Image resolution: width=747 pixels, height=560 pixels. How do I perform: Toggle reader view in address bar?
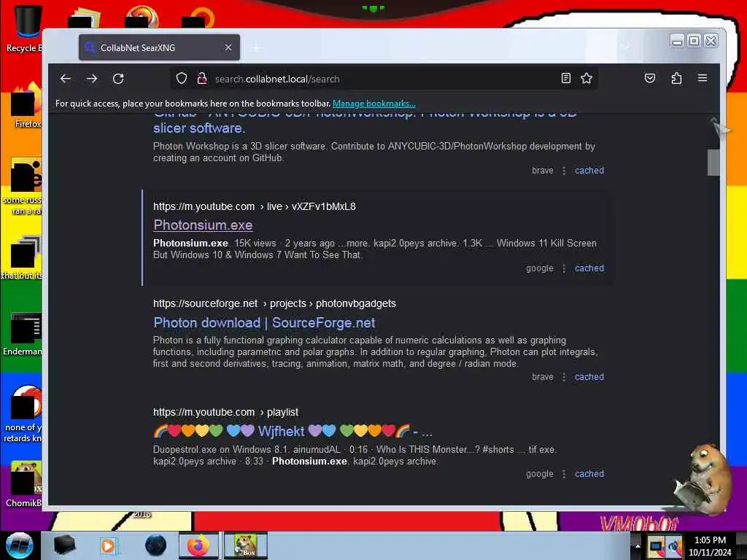(x=566, y=78)
